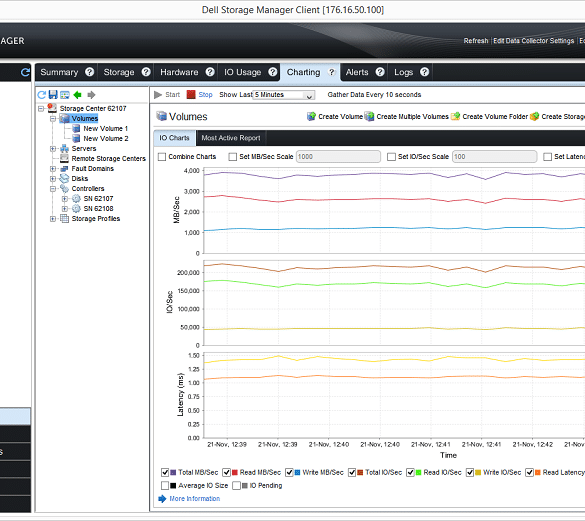Open help for the IO Usage tab
Image resolution: width=585 pixels, height=521 pixels.
coord(273,72)
